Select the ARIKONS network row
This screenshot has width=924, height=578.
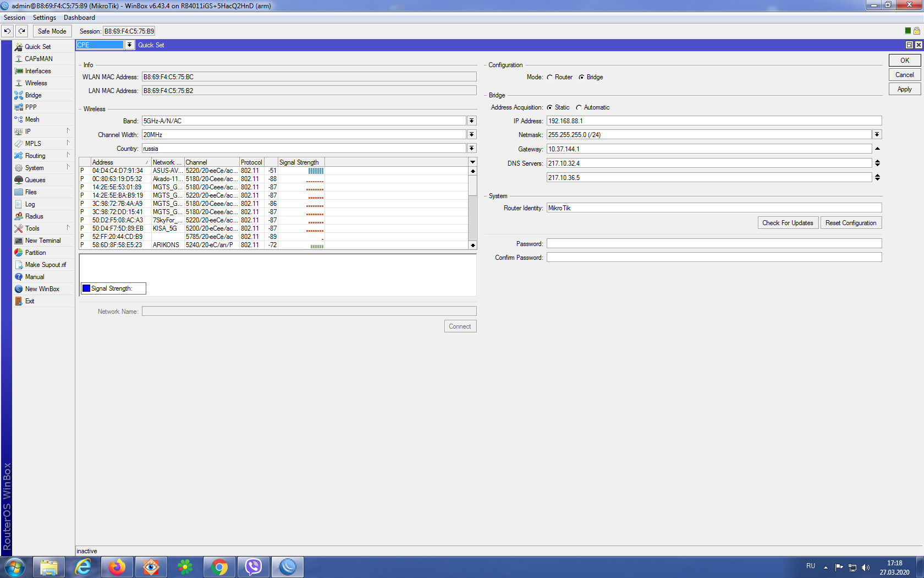(x=274, y=245)
